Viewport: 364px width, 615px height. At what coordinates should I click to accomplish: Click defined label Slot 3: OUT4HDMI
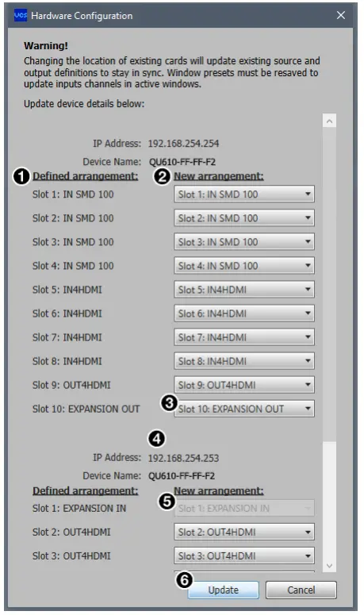click(71, 555)
